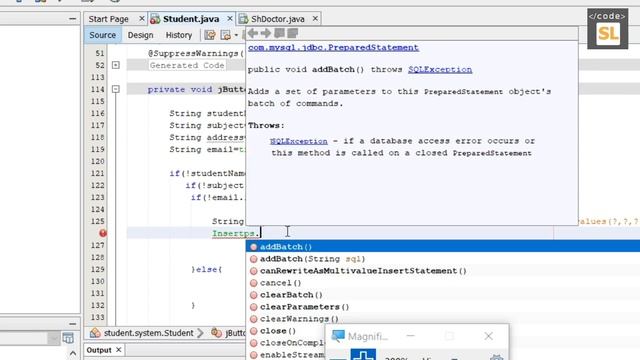Select the History view button
The image size is (640, 360).
coord(179,35)
